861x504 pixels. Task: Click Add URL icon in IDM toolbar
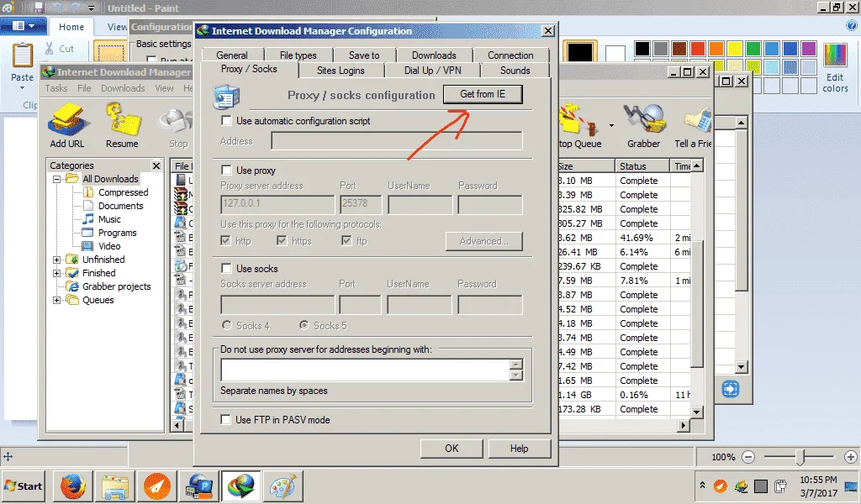[x=67, y=126]
